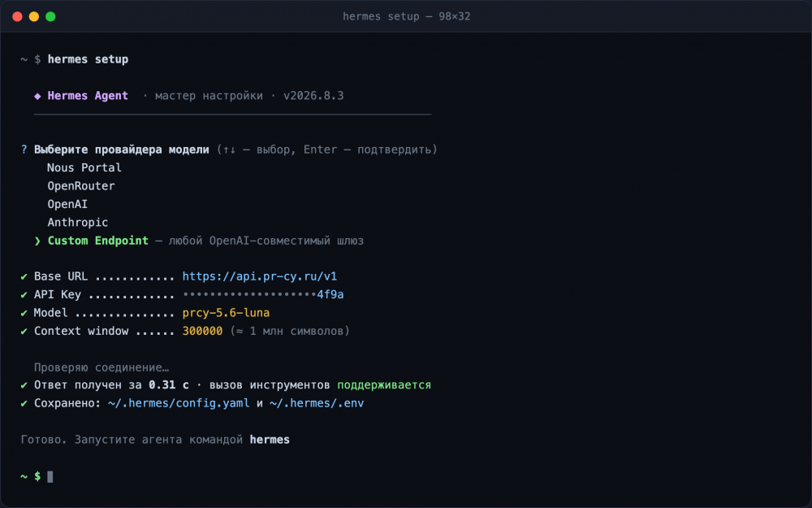Click the checkmark beside 'Ответ получен'
812x508 pixels.
[24, 385]
